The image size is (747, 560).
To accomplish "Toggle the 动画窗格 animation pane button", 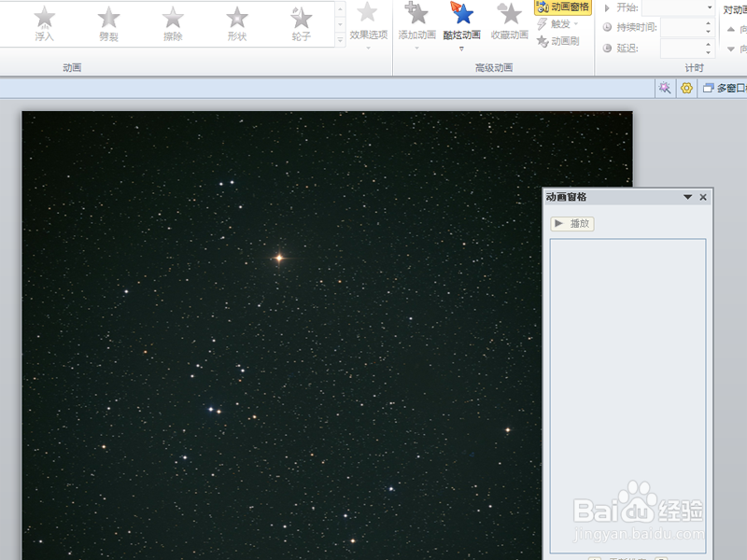I will point(563,7).
